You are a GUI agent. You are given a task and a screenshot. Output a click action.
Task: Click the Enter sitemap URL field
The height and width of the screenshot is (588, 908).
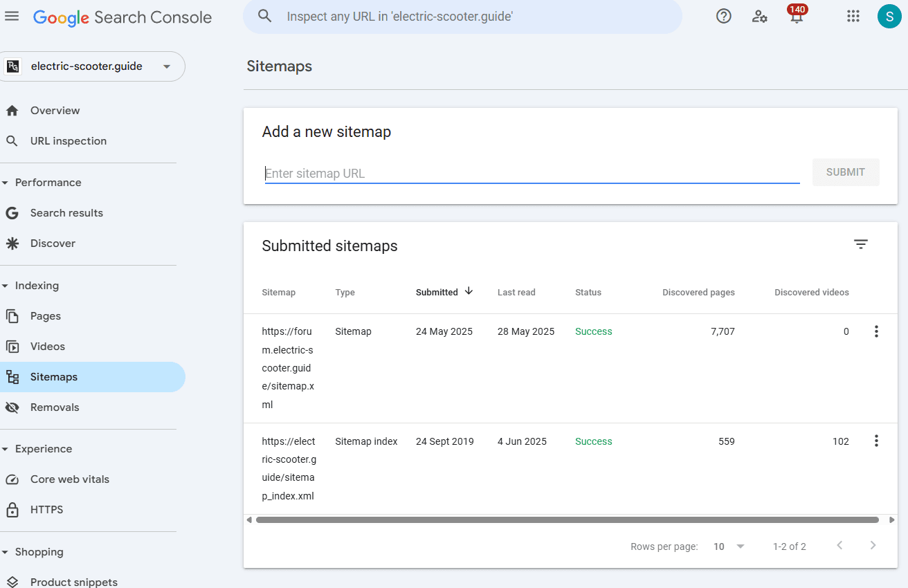click(x=532, y=174)
